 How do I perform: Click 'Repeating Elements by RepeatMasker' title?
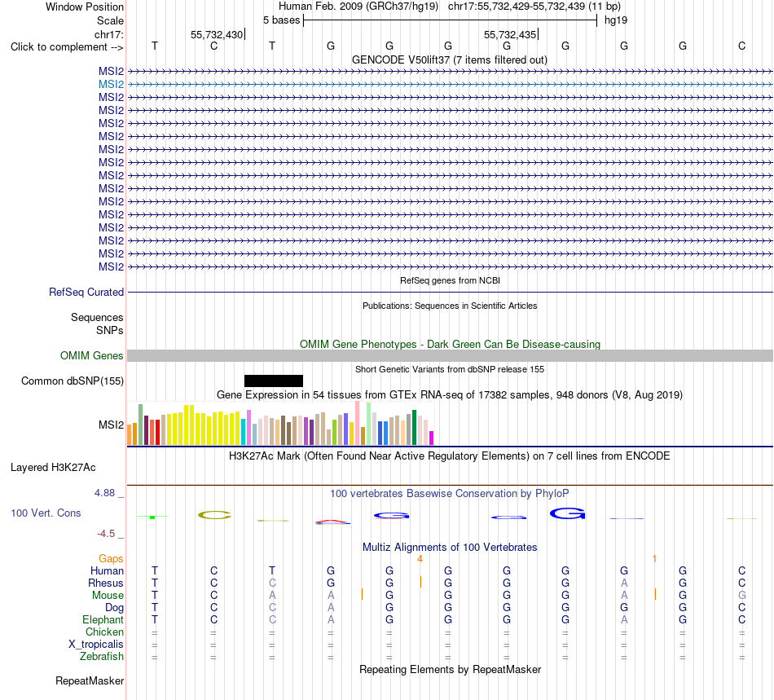pos(450,669)
